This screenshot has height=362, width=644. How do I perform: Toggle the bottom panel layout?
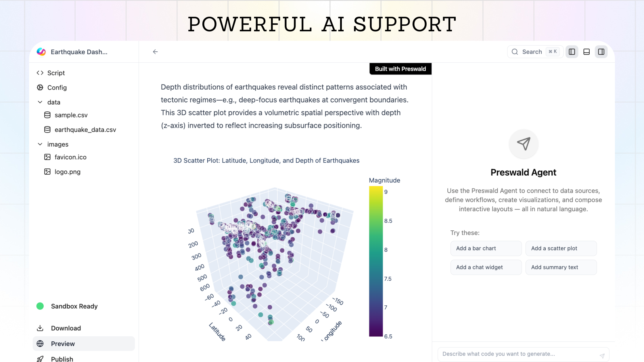[586, 52]
